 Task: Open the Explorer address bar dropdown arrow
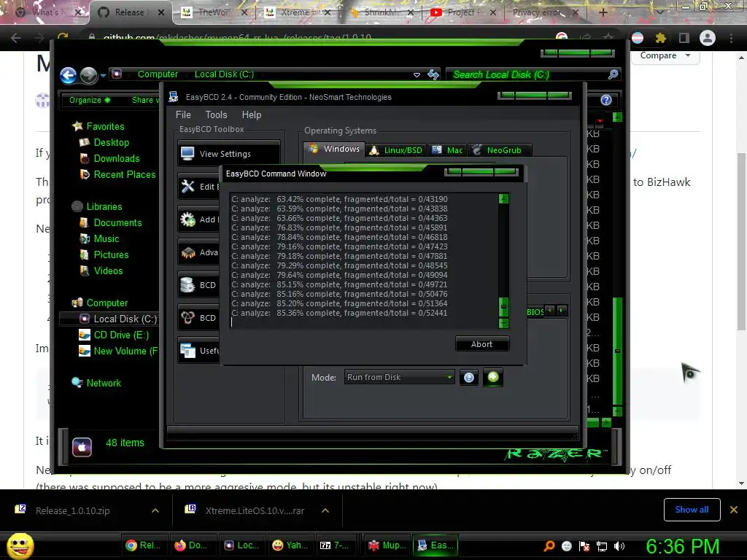pyautogui.click(x=417, y=75)
